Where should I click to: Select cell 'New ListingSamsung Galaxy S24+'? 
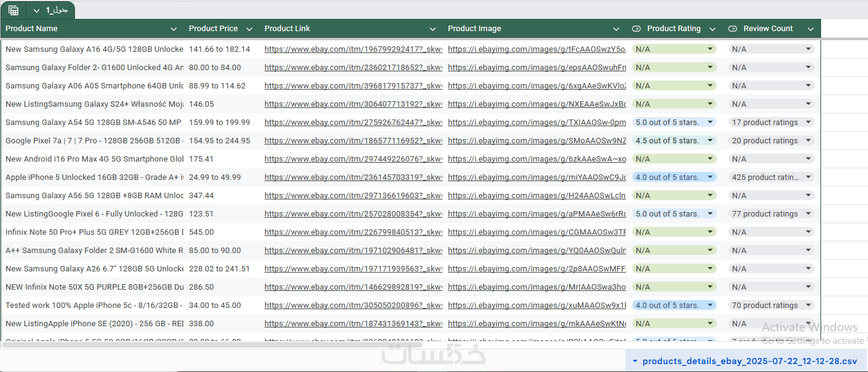tap(94, 104)
